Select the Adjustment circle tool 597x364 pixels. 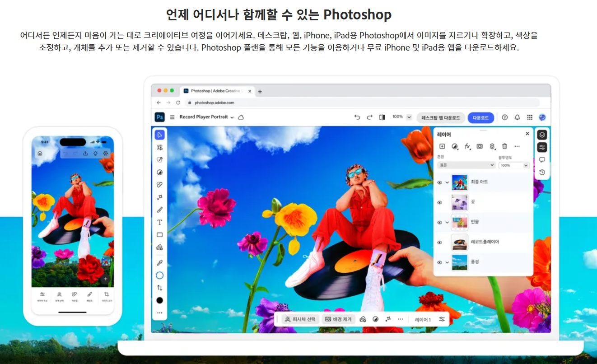point(159,172)
